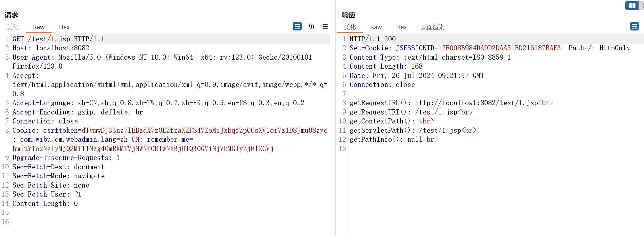
Task: Click the Sec-Fetch-Mode: navigate header
Action: click(59, 176)
